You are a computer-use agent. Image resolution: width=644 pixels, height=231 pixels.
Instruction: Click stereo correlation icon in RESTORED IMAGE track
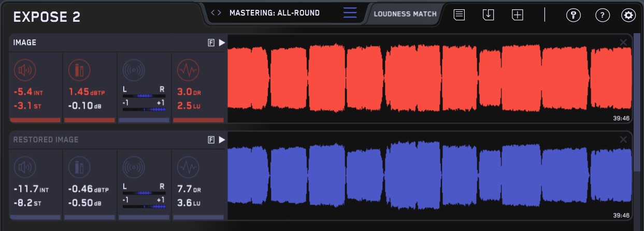point(134,167)
